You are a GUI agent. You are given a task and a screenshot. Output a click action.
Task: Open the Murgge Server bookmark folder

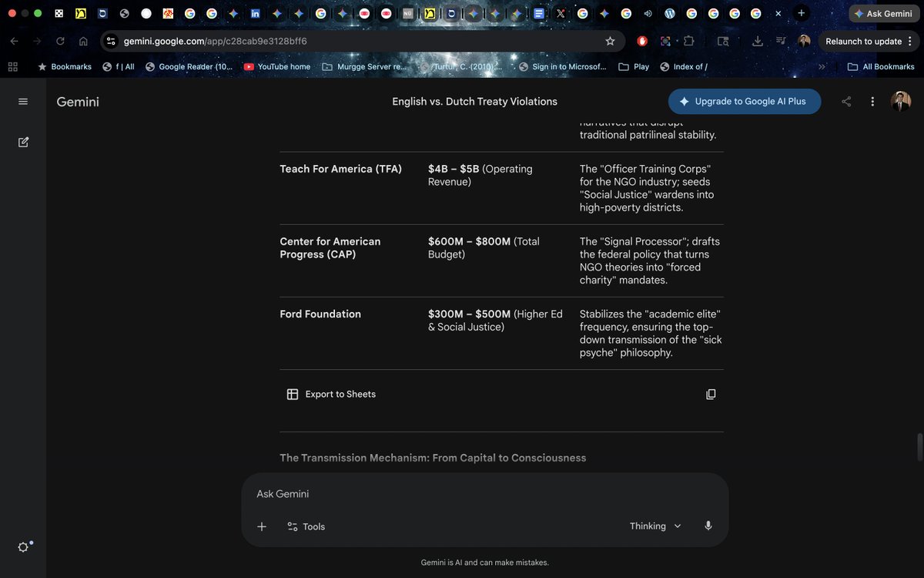364,66
